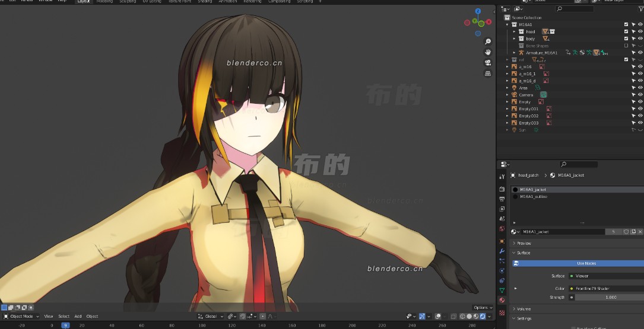The width and height of the screenshot is (644, 329).
Task: Click the Frontline79 Shader color input
Action: [606, 288]
